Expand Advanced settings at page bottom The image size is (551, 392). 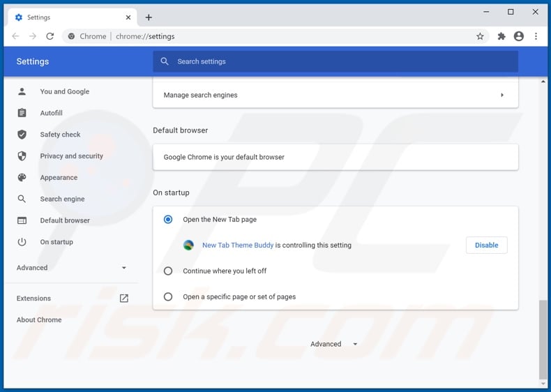(334, 344)
